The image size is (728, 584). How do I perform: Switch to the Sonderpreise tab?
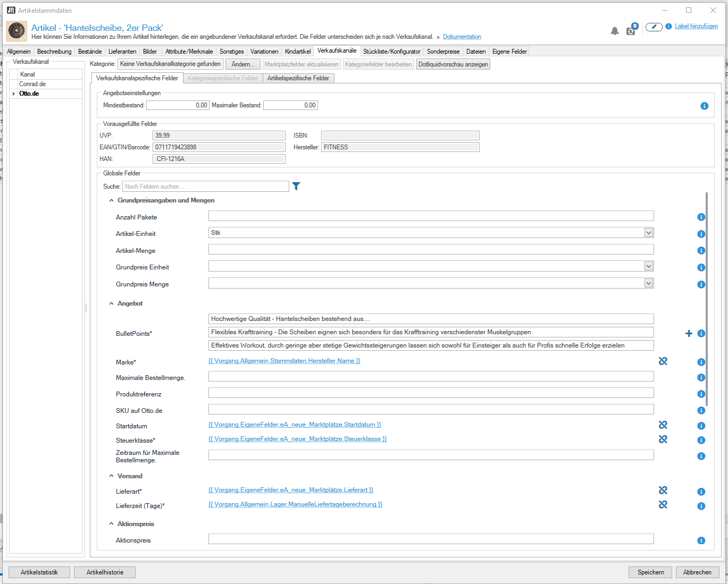pyautogui.click(x=443, y=52)
